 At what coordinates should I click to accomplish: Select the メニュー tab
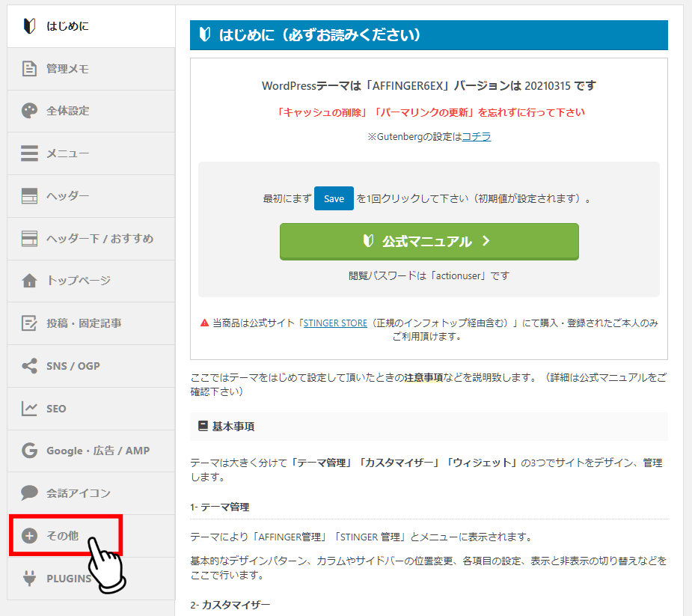click(x=91, y=153)
